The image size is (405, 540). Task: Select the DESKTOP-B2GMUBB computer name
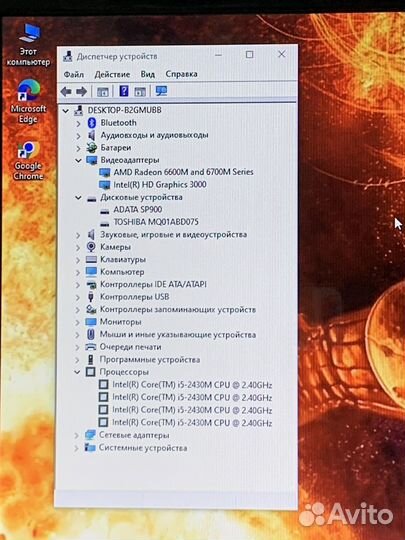click(x=124, y=110)
